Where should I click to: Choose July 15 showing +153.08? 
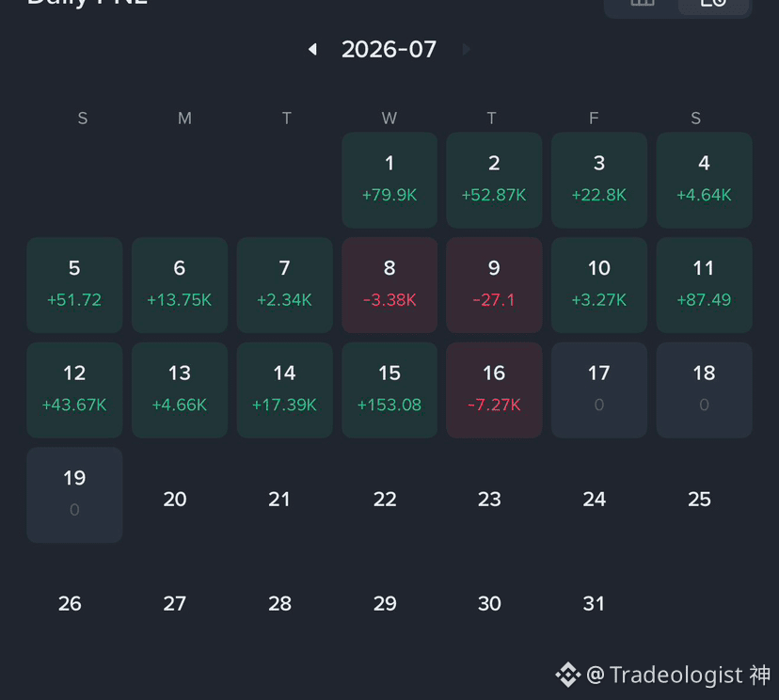pyautogui.click(x=389, y=390)
